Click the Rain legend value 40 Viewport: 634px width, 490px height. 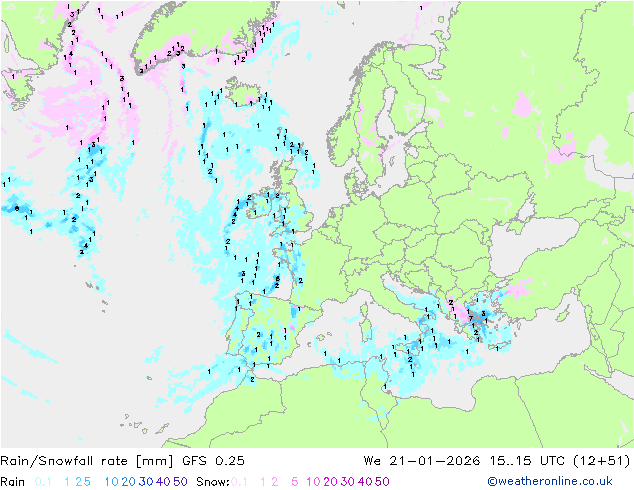point(163,482)
